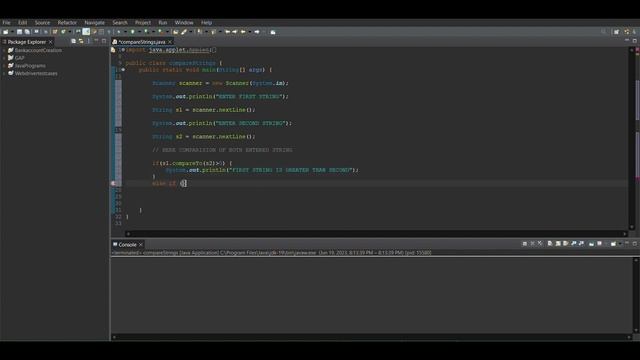Collapse the import statement fold marker
Viewport: 640px width, 360px height.
[x=123, y=50]
